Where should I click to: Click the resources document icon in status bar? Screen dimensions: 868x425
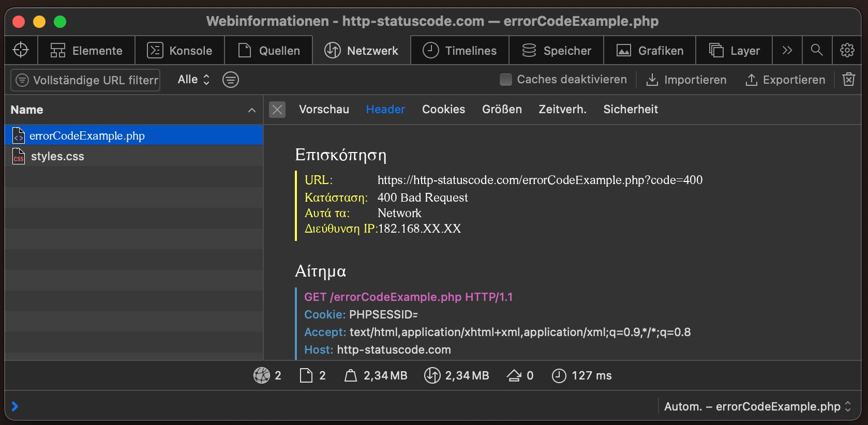(x=306, y=375)
